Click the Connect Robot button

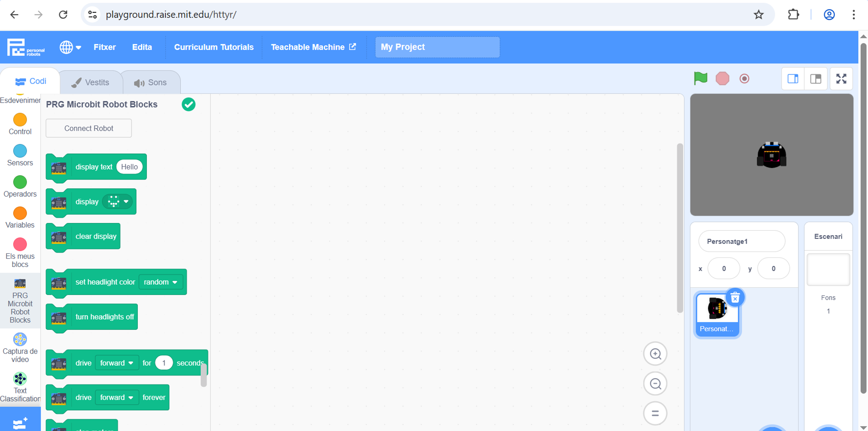tap(89, 128)
